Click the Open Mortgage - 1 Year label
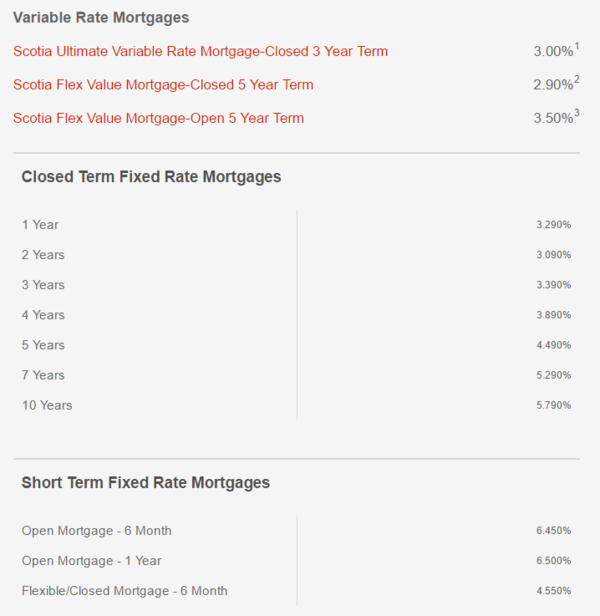The width and height of the screenshot is (600, 616). tap(92, 561)
